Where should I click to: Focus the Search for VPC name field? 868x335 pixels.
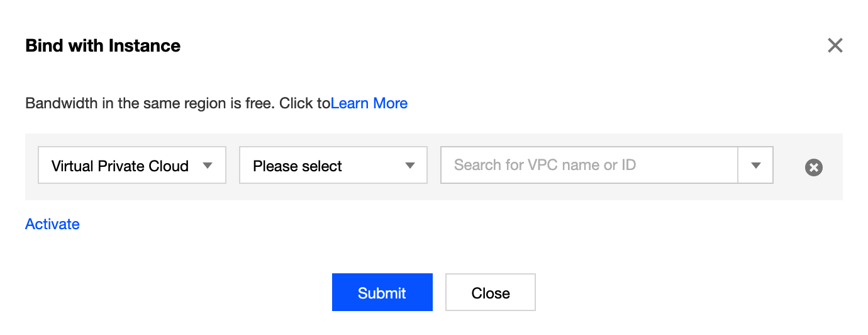(x=589, y=166)
